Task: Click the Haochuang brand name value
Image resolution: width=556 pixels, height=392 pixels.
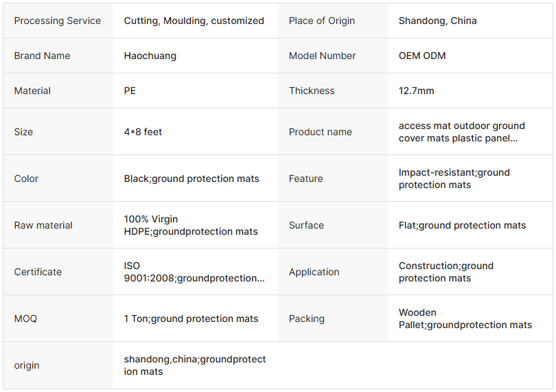Action: pyautogui.click(x=150, y=56)
